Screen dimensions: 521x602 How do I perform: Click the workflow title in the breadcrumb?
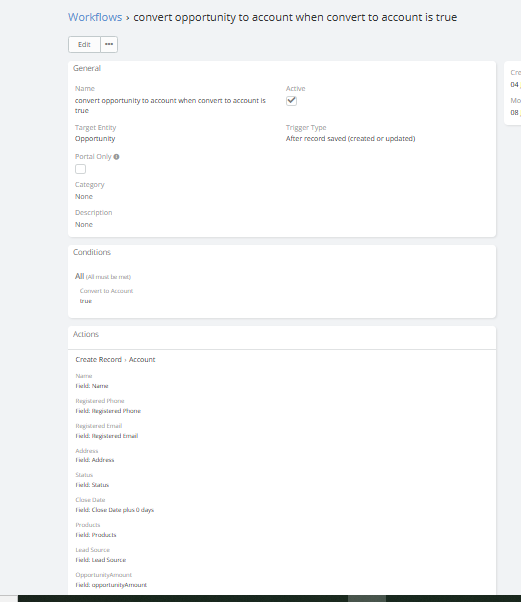click(x=295, y=17)
